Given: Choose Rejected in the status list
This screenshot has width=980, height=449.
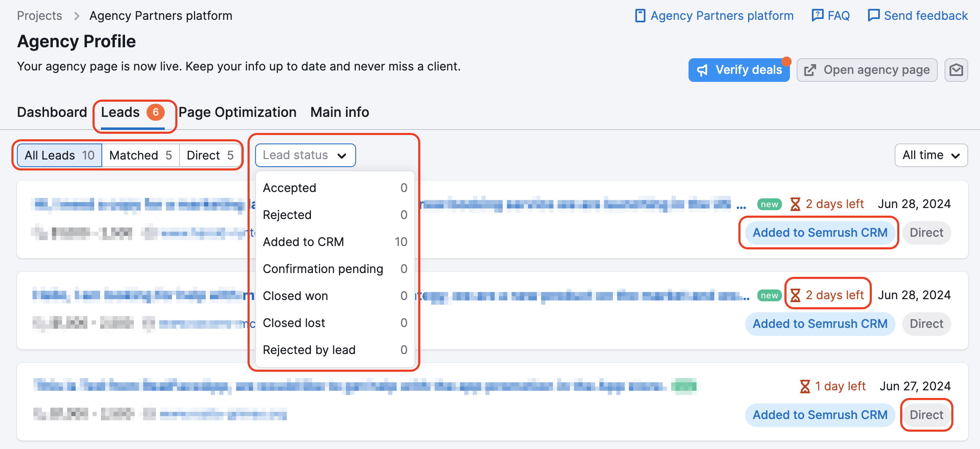Looking at the screenshot, I should 335,215.
